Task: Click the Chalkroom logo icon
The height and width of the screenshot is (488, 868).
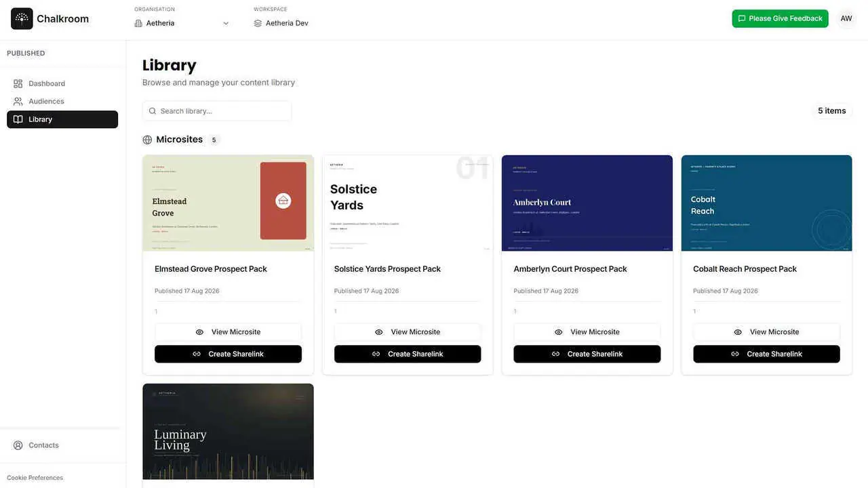Action: click(22, 19)
